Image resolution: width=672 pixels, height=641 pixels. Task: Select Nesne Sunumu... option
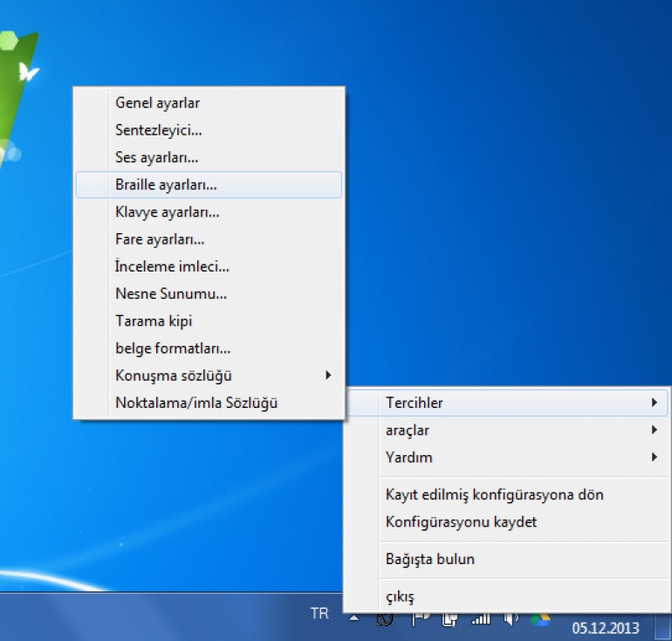point(209,293)
